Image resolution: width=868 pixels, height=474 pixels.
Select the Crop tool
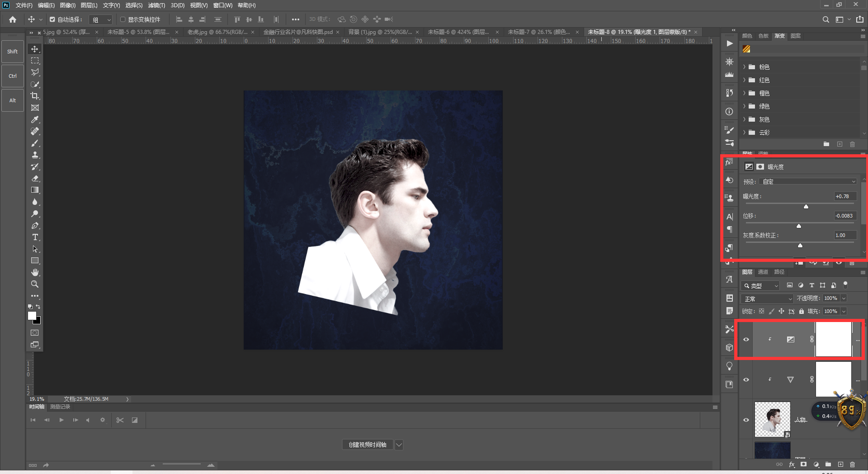point(35,96)
